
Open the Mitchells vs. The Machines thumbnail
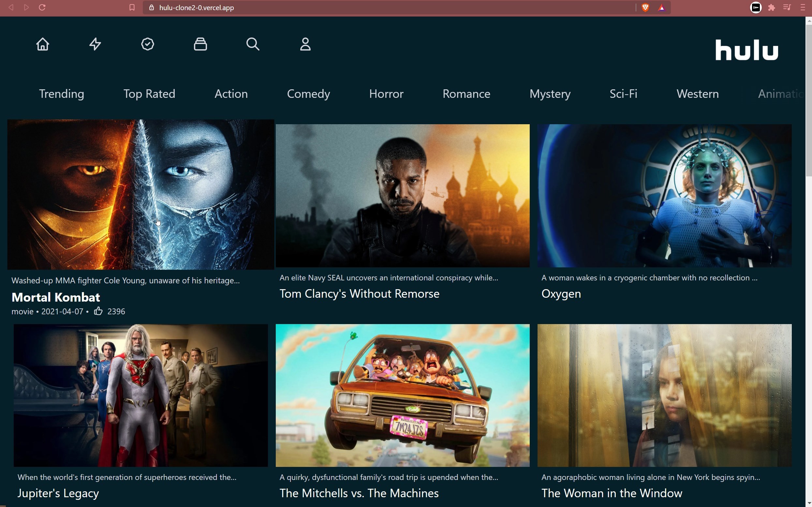tap(402, 395)
